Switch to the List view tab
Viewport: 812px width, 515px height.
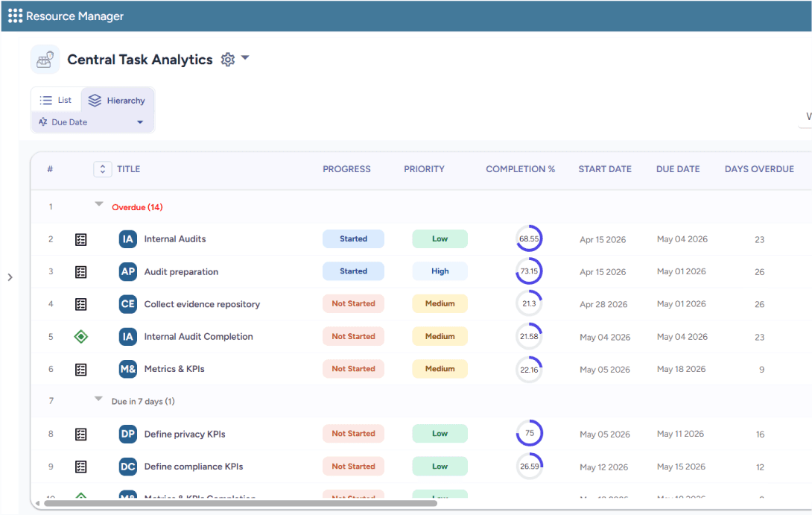point(56,100)
